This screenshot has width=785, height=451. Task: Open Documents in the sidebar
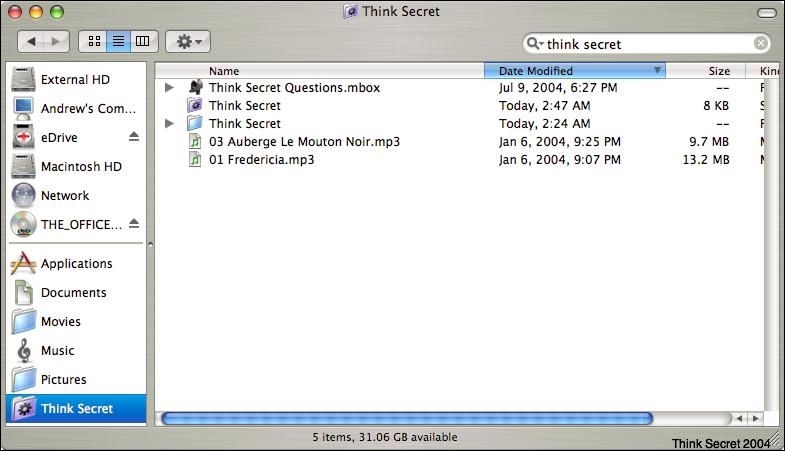76,293
